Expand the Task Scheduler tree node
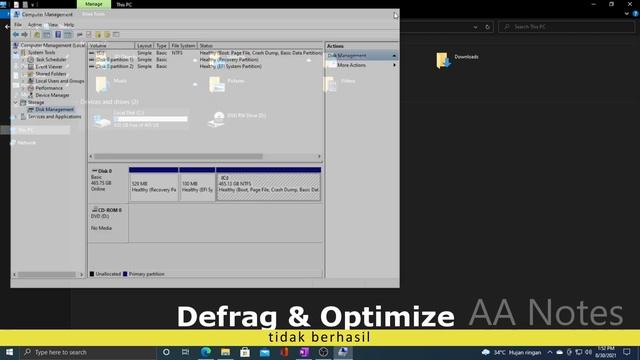640x360 pixels. (x=23, y=60)
